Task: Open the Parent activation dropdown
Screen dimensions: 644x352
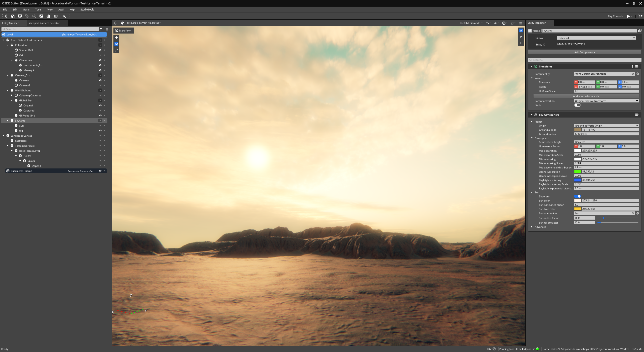Action: [606, 101]
